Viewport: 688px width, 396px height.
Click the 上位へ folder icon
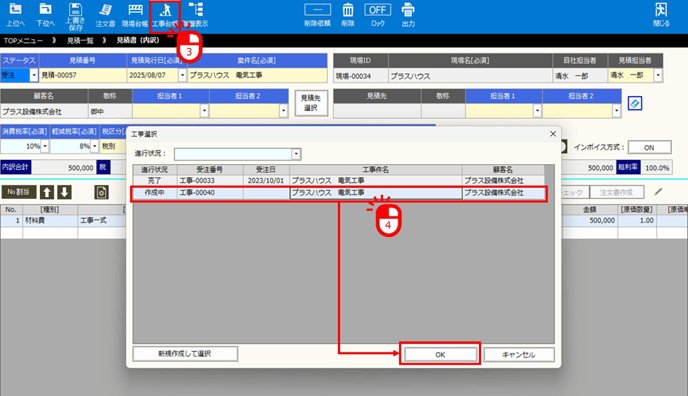[x=16, y=9]
